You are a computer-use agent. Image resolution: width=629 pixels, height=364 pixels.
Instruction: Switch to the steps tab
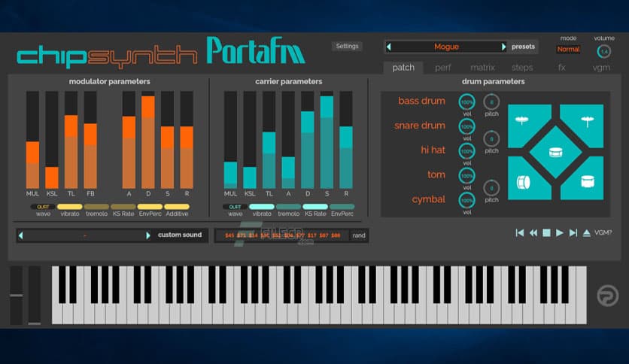point(522,68)
